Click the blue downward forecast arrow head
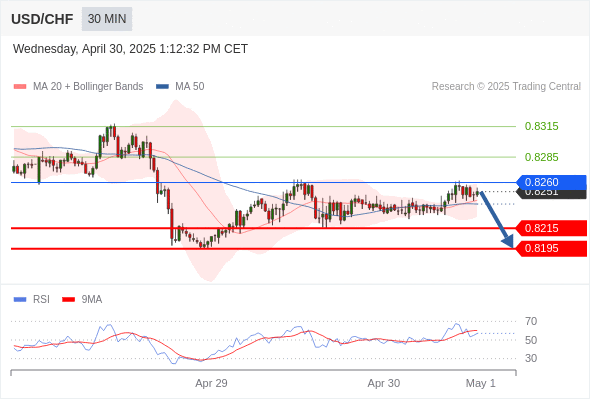 [508, 241]
